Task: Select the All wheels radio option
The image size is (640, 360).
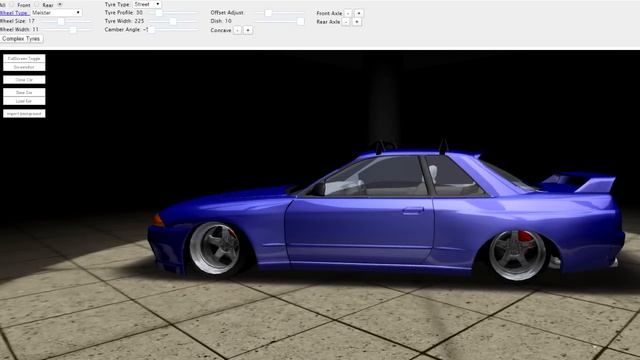Action: 11,4
